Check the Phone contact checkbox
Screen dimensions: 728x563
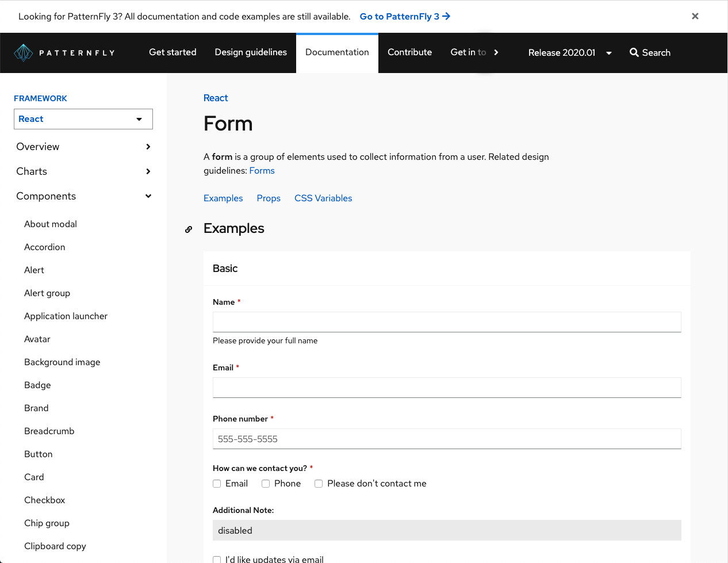[x=266, y=484]
